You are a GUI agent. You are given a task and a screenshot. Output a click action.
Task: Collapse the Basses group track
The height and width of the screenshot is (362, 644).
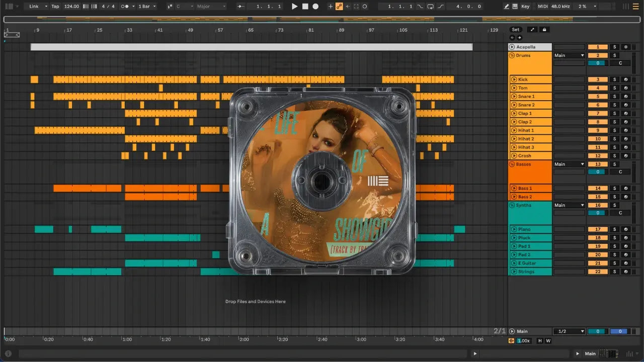[x=512, y=164]
